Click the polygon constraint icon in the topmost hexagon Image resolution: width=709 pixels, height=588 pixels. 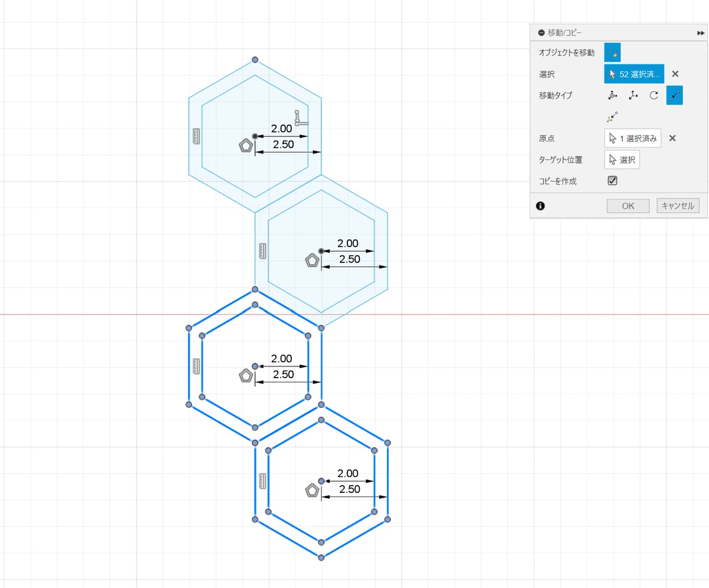pyautogui.click(x=246, y=145)
